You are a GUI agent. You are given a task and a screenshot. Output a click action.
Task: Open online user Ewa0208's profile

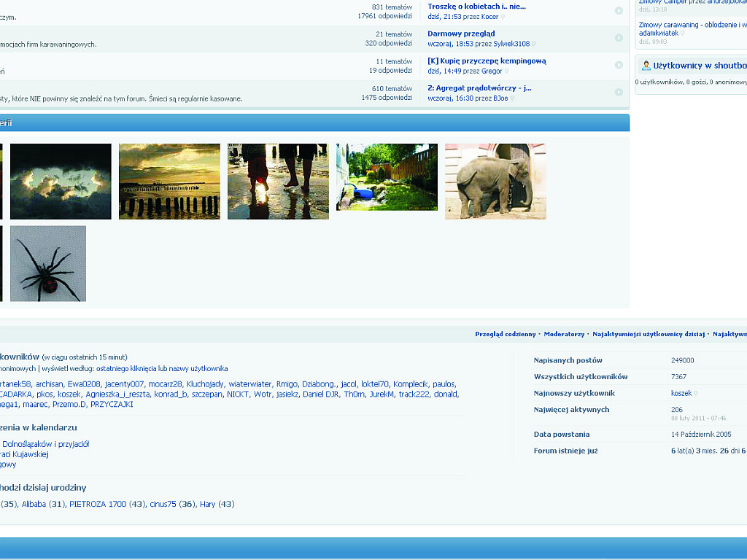84,384
